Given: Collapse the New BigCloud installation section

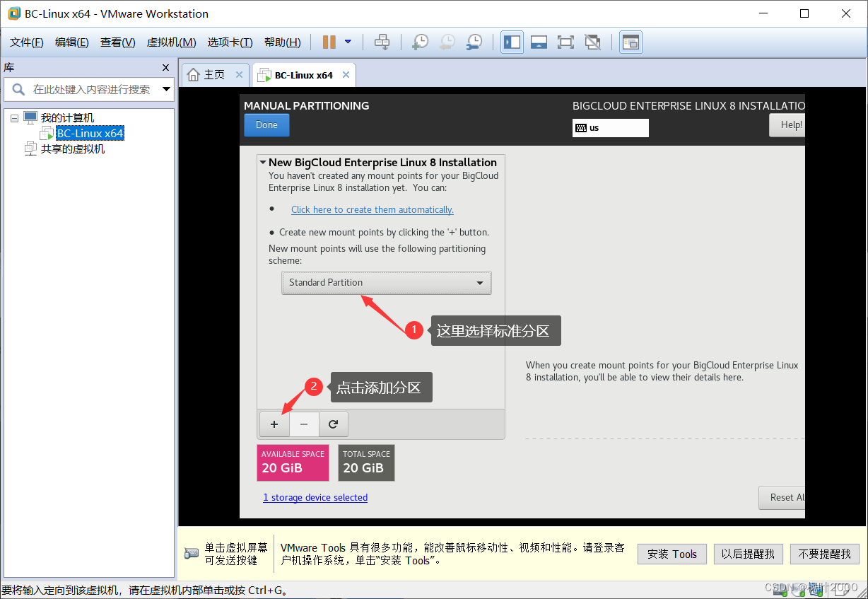Looking at the screenshot, I should (x=262, y=162).
